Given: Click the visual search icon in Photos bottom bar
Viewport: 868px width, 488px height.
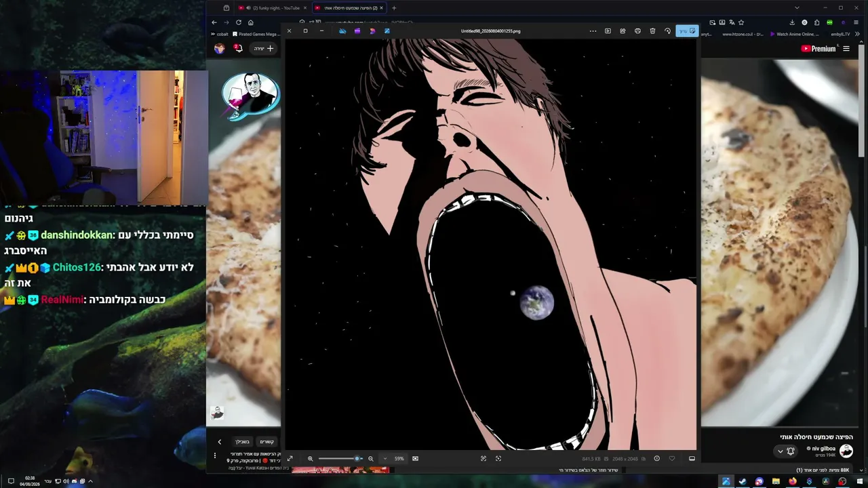Looking at the screenshot, I should tap(498, 459).
